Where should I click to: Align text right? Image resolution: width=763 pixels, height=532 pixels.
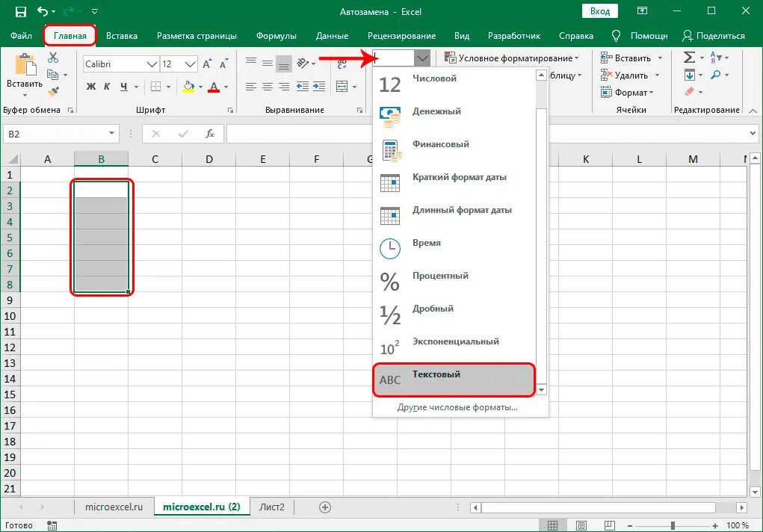284,87
